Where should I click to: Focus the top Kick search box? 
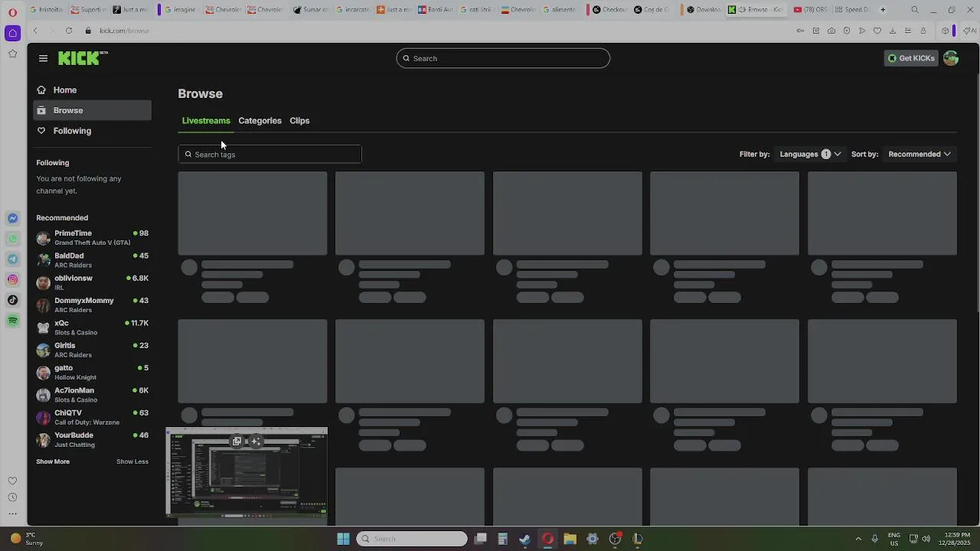click(503, 58)
